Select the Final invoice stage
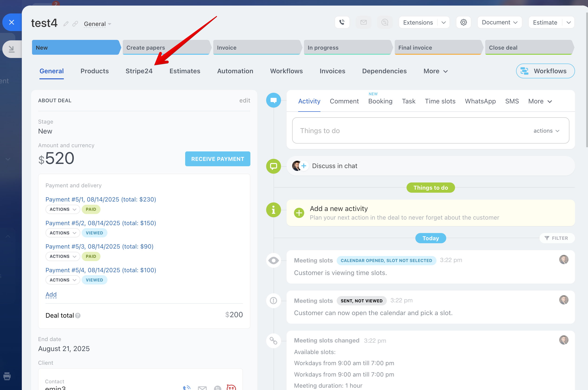The height and width of the screenshot is (390, 588). click(438, 48)
